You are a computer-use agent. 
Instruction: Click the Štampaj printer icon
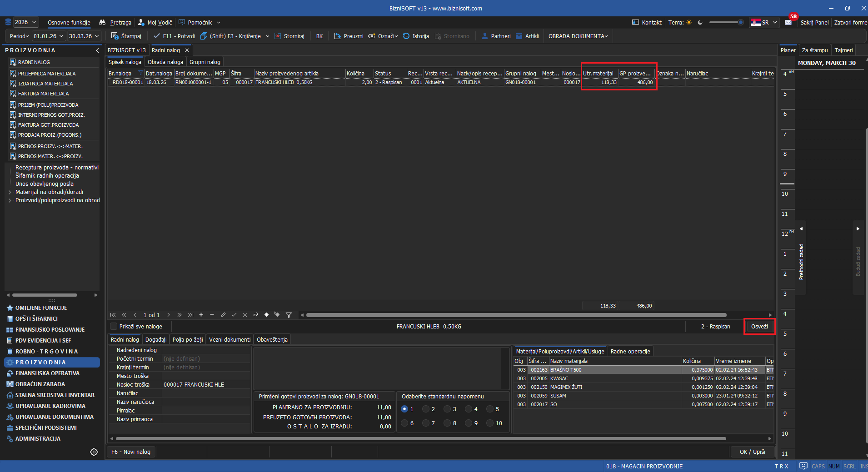[x=115, y=36]
